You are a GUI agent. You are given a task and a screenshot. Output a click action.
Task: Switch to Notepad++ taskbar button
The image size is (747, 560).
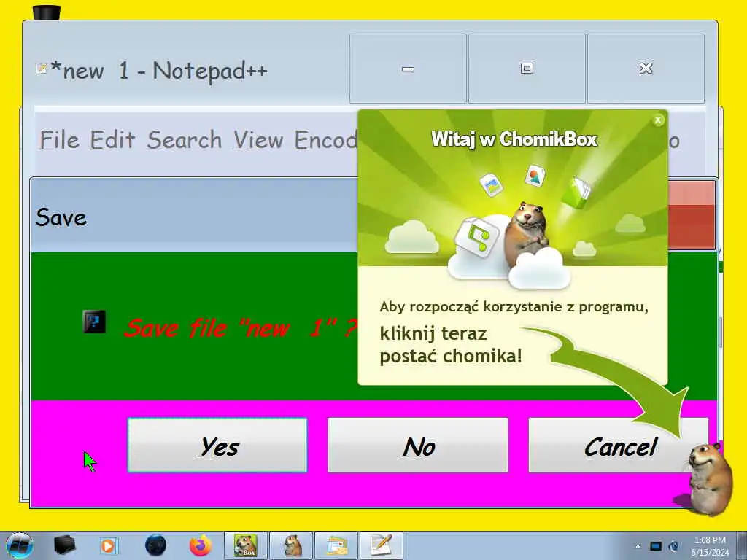[382, 545]
